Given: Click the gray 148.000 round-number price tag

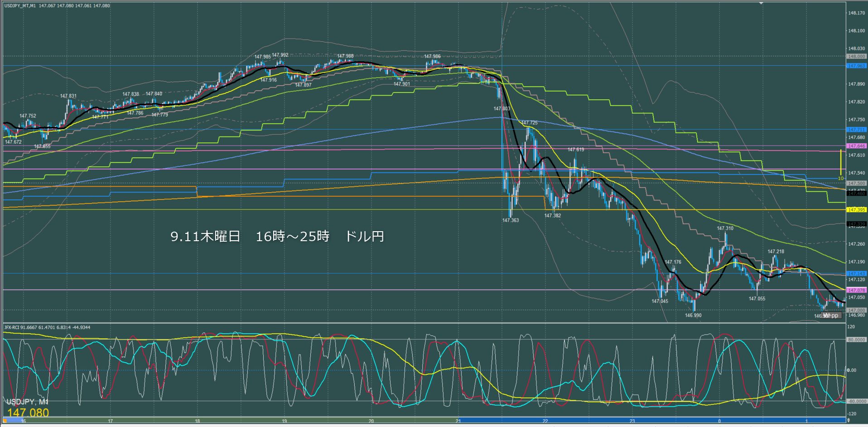Looking at the screenshot, I should (856, 57).
